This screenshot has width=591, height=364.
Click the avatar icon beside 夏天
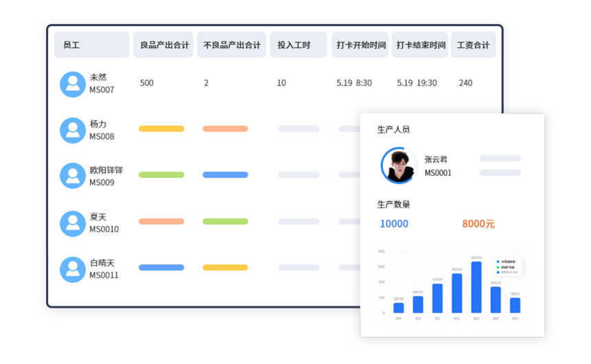click(x=72, y=223)
